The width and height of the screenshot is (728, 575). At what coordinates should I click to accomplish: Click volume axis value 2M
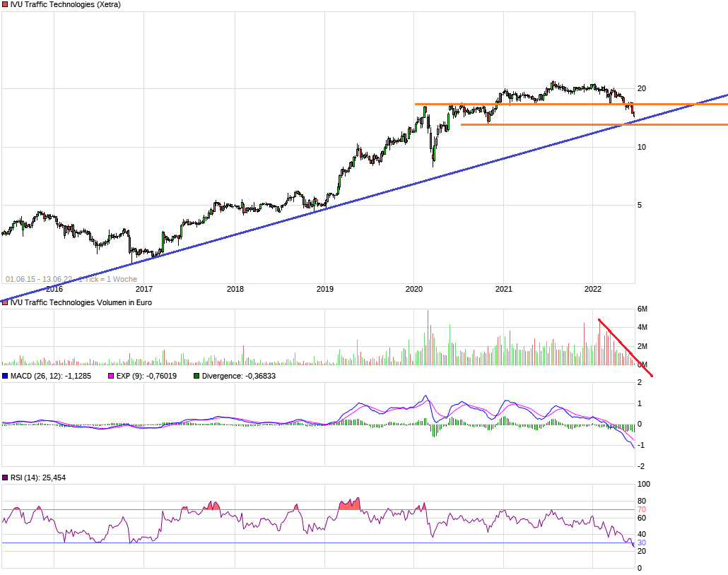tap(642, 346)
